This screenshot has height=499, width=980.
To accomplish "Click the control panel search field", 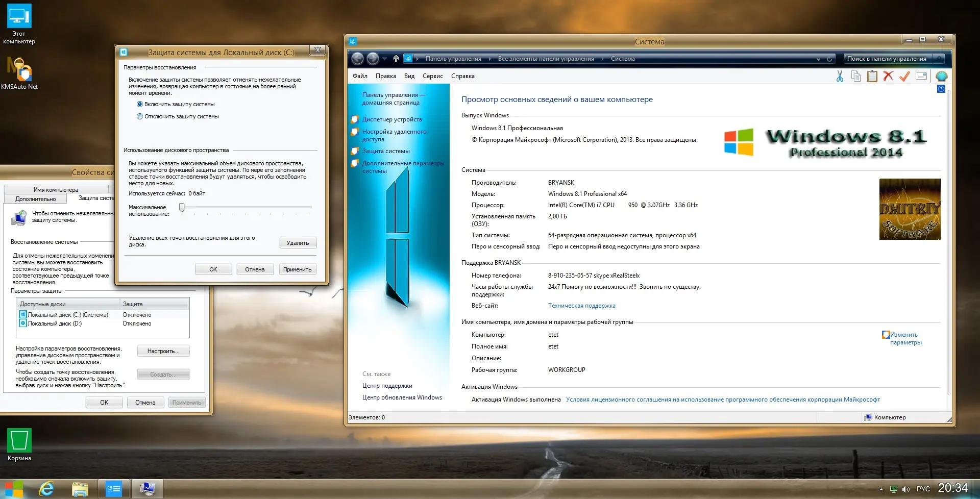I will (888, 59).
